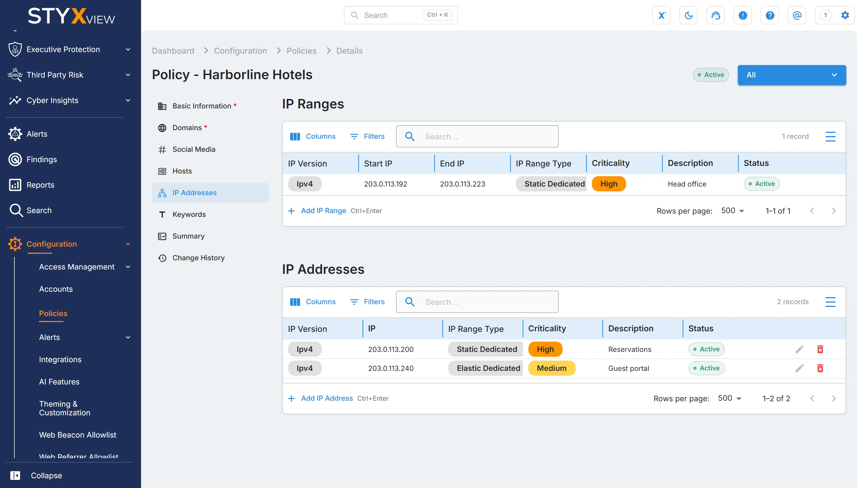Image resolution: width=868 pixels, height=488 pixels.
Task: Click High criticality badge in IP Ranges
Action: tap(608, 184)
